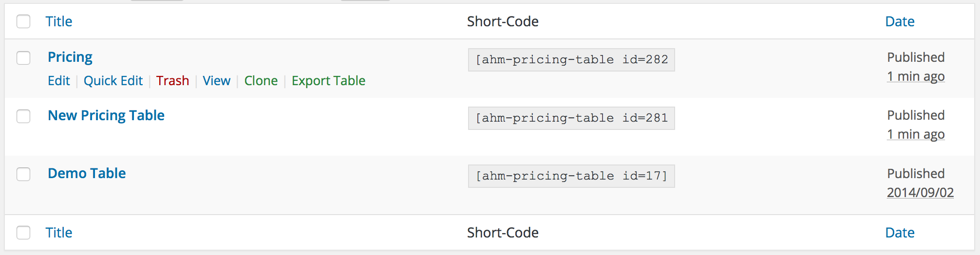Check the Demo Table row checkbox
This screenshot has width=980, height=255.
pyautogui.click(x=23, y=174)
